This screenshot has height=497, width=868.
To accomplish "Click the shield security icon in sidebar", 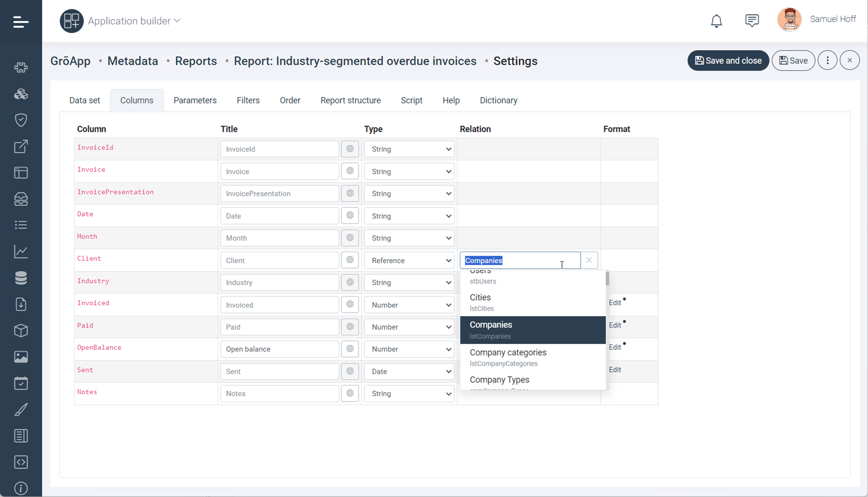I will tap(21, 120).
